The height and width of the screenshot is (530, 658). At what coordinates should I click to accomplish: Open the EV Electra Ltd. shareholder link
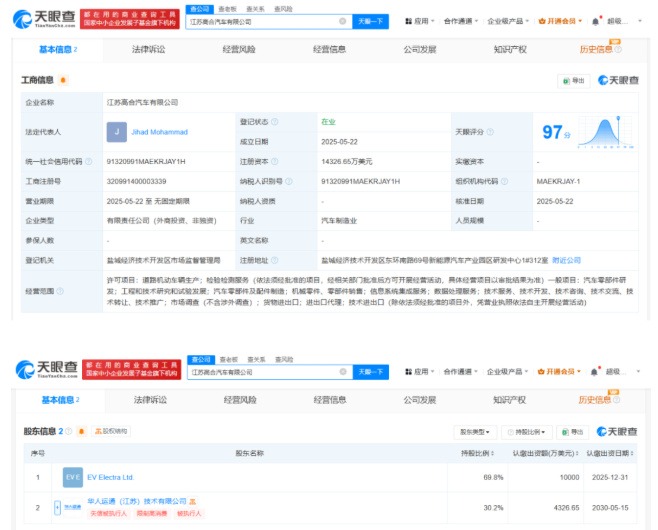click(x=111, y=478)
